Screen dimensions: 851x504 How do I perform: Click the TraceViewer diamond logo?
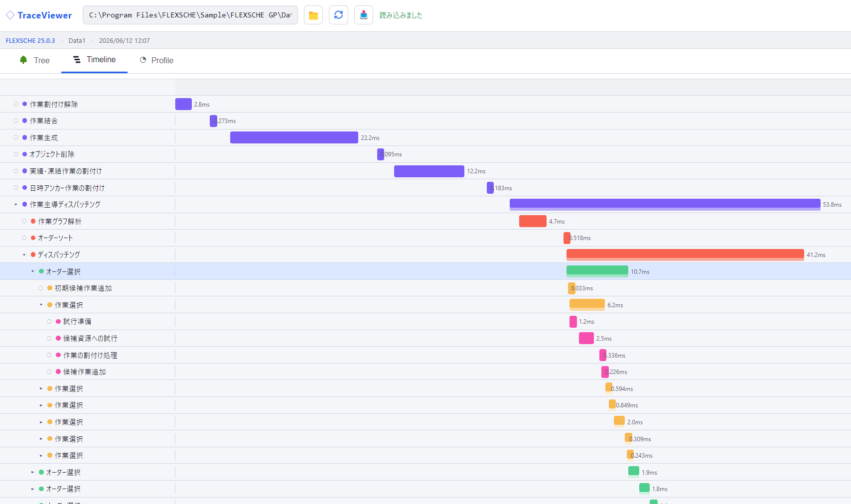pyautogui.click(x=10, y=15)
